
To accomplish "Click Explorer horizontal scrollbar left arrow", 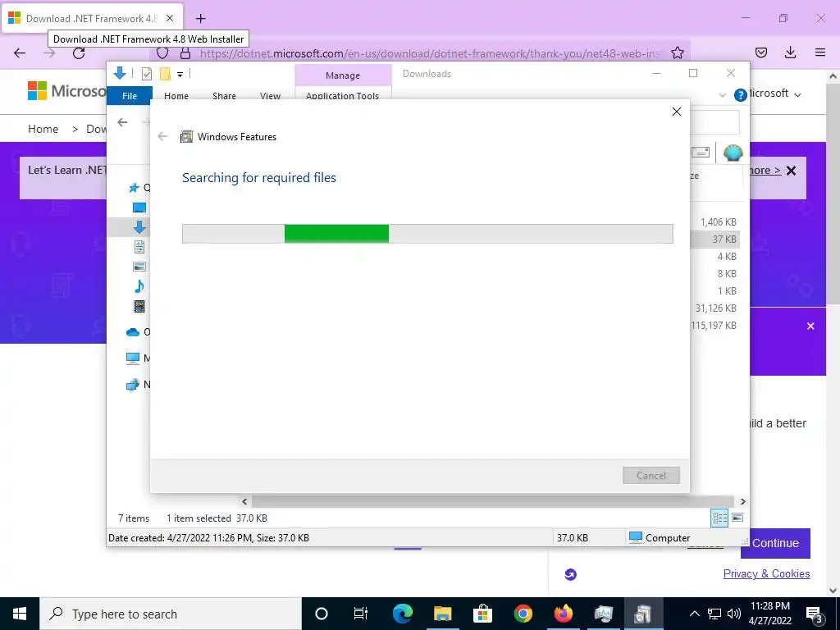I will 244,502.
